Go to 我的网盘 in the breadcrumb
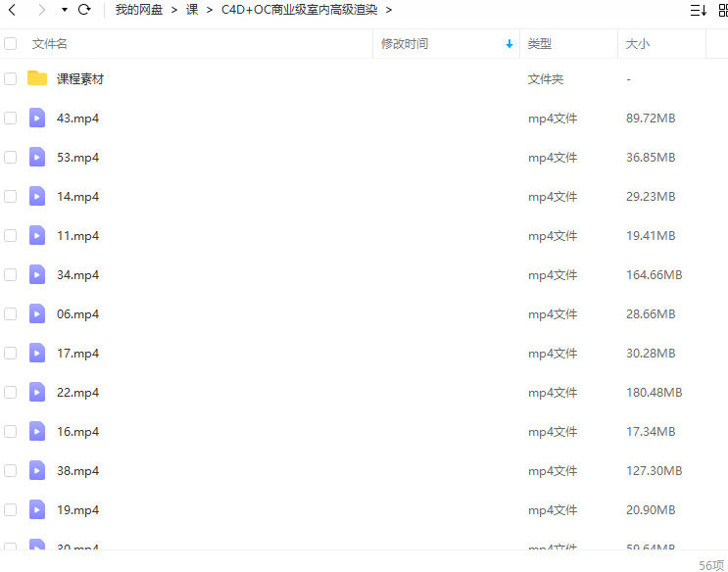 point(139,10)
